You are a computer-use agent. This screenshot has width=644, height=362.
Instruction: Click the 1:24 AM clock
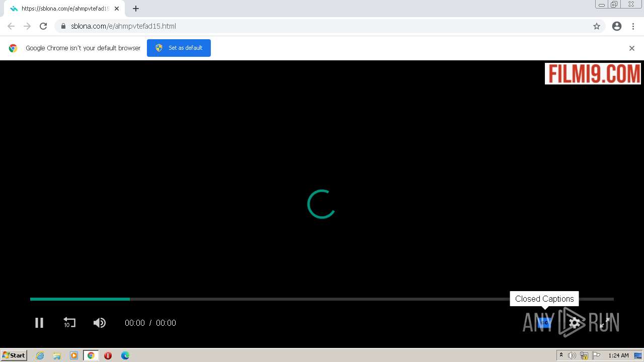[x=618, y=355]
